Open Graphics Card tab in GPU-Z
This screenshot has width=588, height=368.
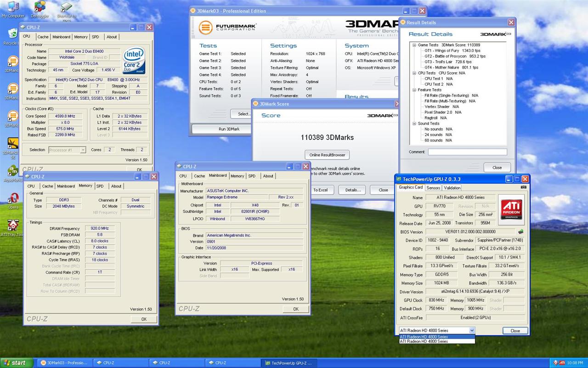(411, 187)
